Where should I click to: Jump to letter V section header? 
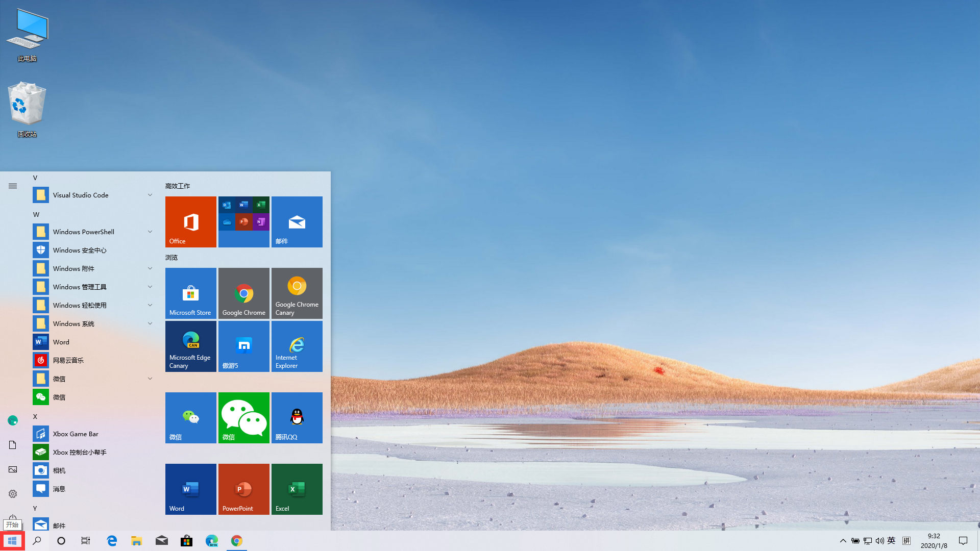tap(35, 178)
